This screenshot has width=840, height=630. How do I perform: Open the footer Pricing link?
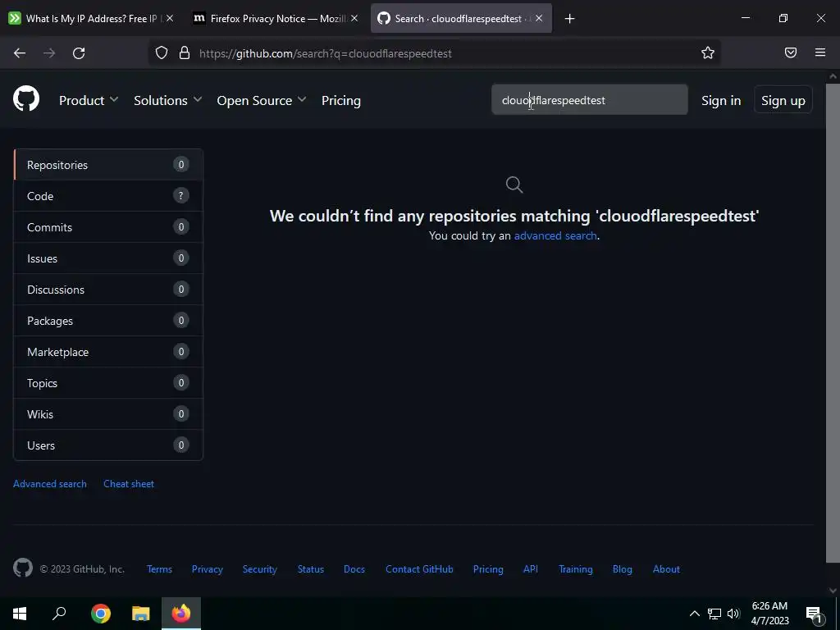tap(488, 569)
